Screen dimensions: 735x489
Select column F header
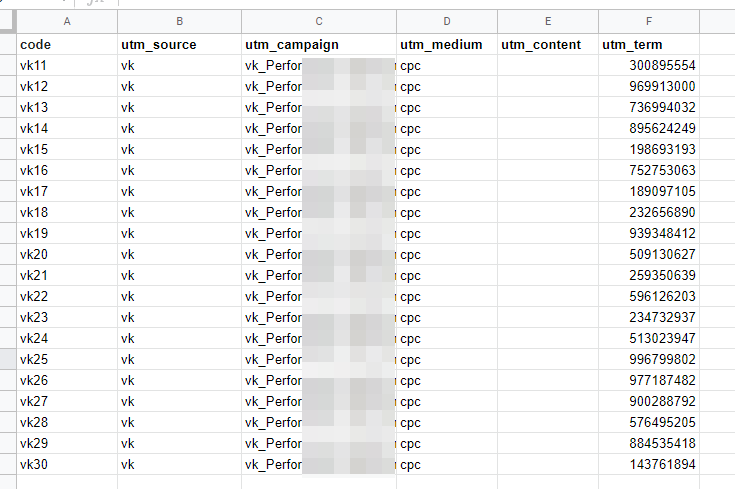click(649, 21)
